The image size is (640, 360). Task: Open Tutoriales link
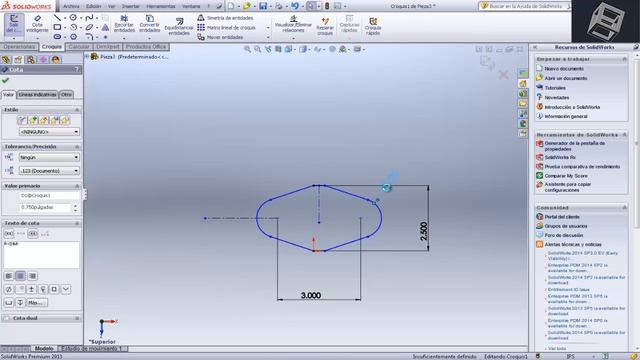coord(555,88)
